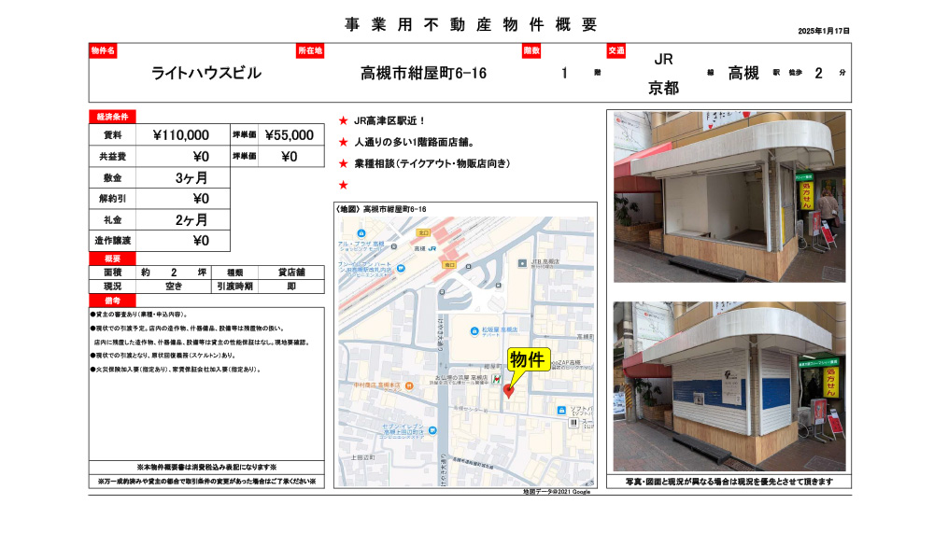Open the top storefront exterior photo
Image resolution: width=934 pixels, height=560 pixels.
click(x=733, y=196)
